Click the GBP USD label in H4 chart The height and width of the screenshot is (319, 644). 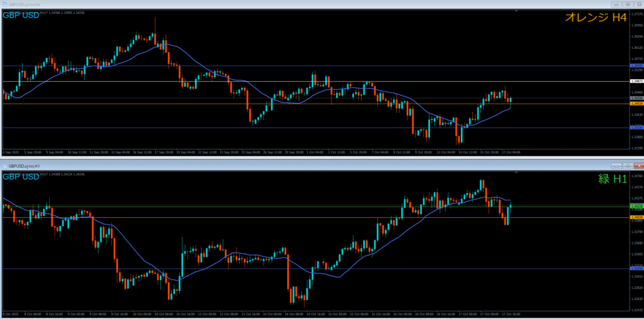coord(21,15)
